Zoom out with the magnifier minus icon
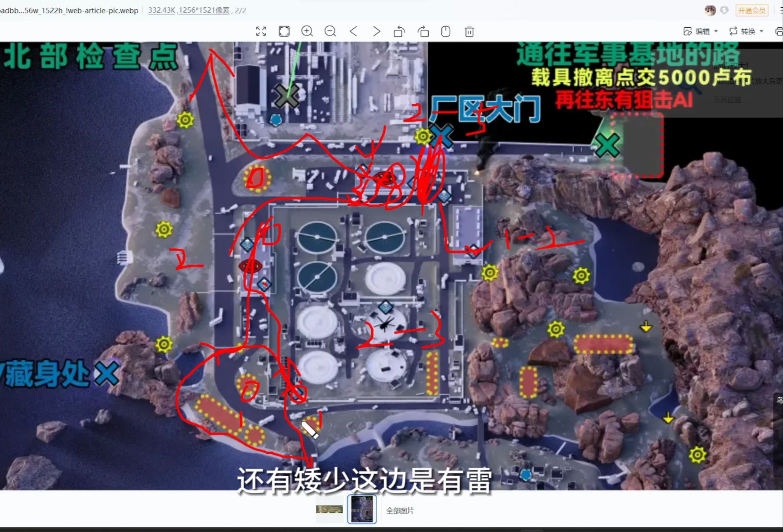This screenshot has height=532, width=783. [x=330, y=31]
